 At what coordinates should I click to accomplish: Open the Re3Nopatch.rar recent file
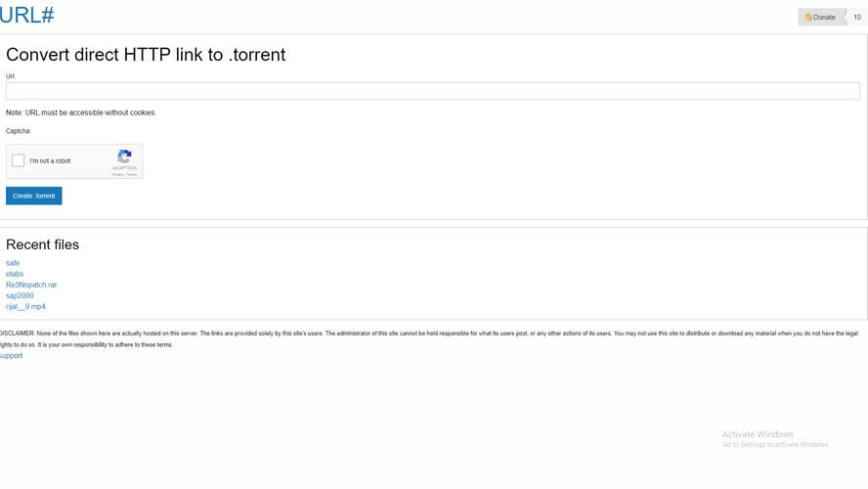31,285
